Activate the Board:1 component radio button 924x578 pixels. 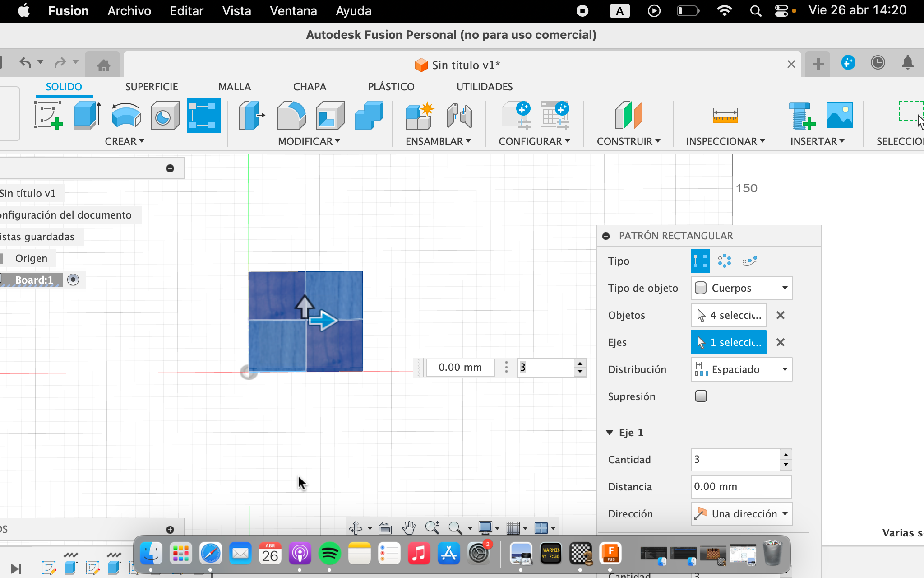tap(73, 280)
